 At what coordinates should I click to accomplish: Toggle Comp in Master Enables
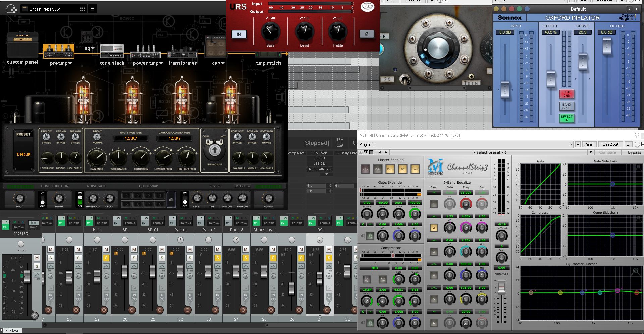[x=390, y=169]
